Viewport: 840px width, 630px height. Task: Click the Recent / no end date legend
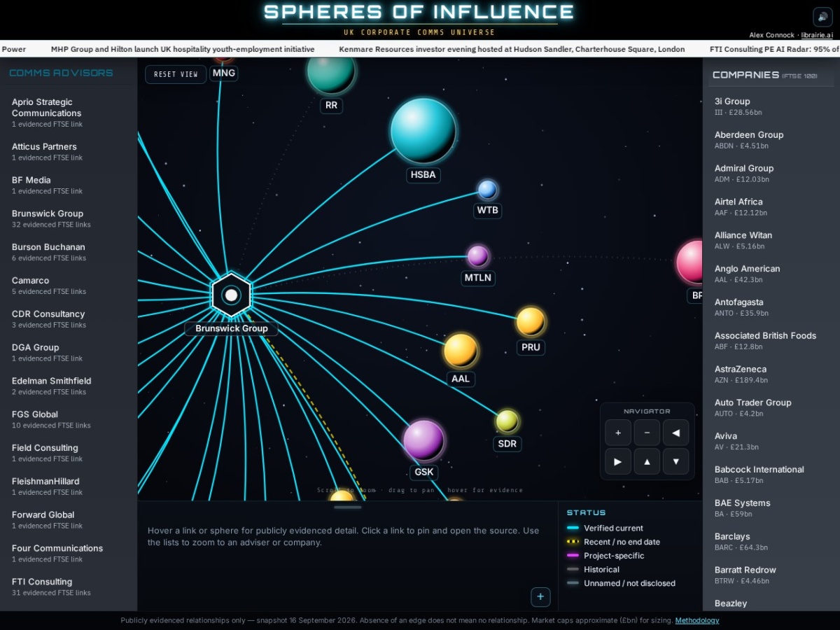coord(613,542)
